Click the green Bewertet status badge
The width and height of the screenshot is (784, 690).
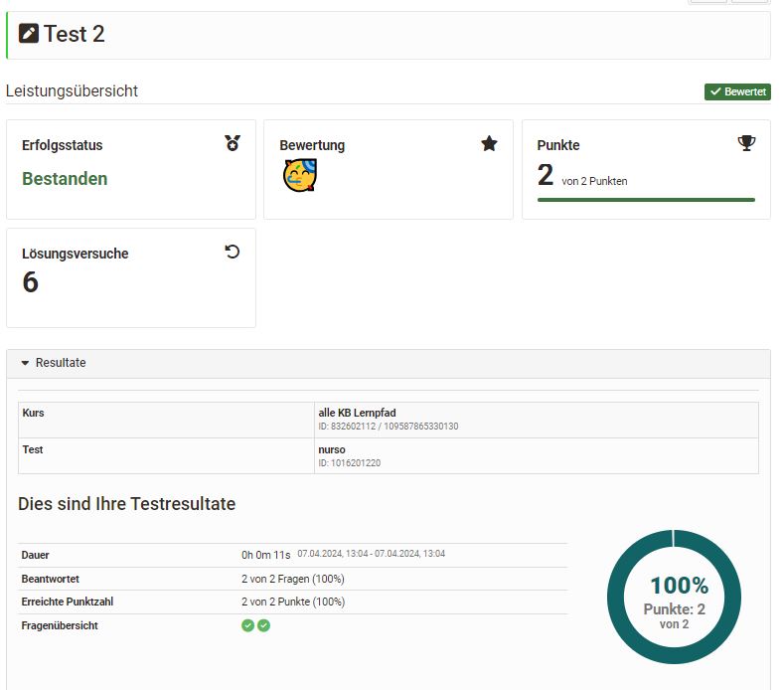tap(737, 91)
